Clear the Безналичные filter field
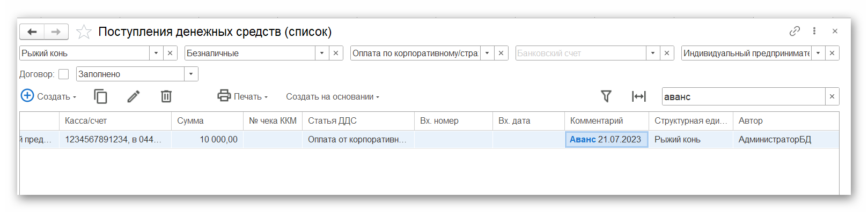Viewport: 868px width, 212px height. coord(336,53)
